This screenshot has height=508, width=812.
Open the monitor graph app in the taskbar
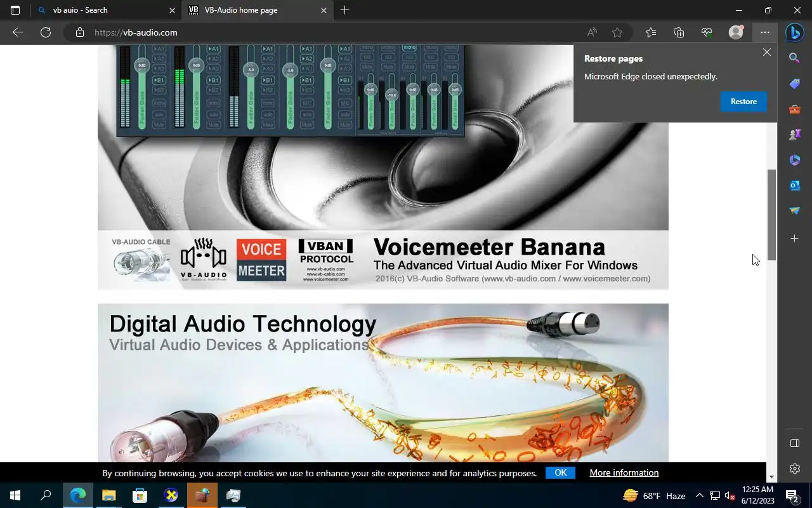pyautogui.click(x=233, y=495)
